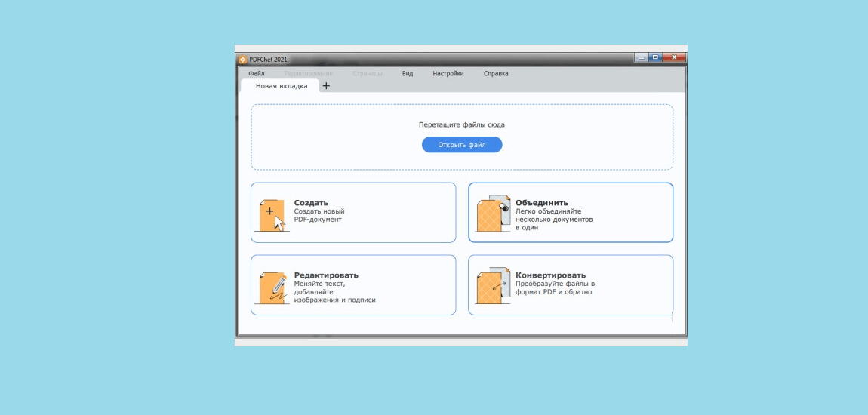Open the Редактирование menu
This screenshot has width=868, height=415.
[x=309, y=74]
